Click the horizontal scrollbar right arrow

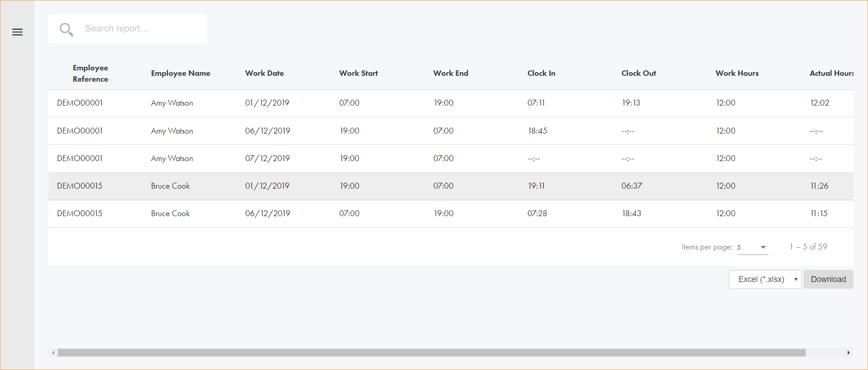pyautogui.click(x=849, y=353)
